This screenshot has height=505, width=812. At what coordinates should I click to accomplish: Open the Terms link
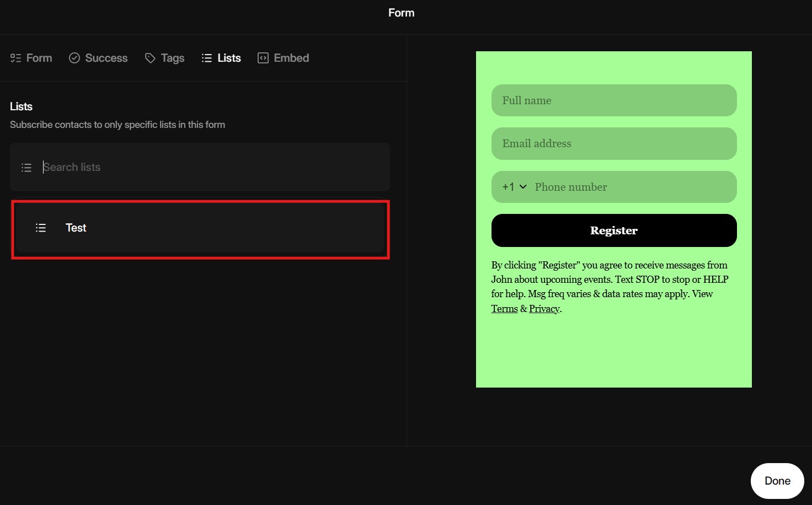pos(504,309)
